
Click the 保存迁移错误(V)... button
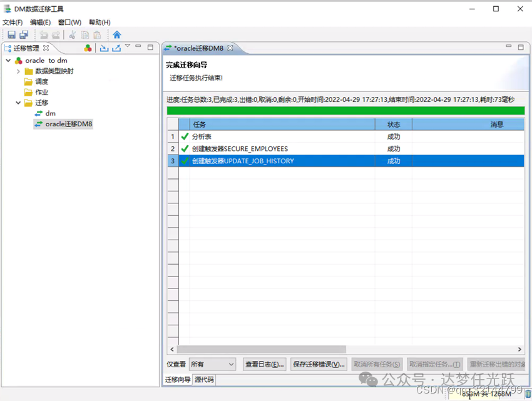[x=319, y=364]
